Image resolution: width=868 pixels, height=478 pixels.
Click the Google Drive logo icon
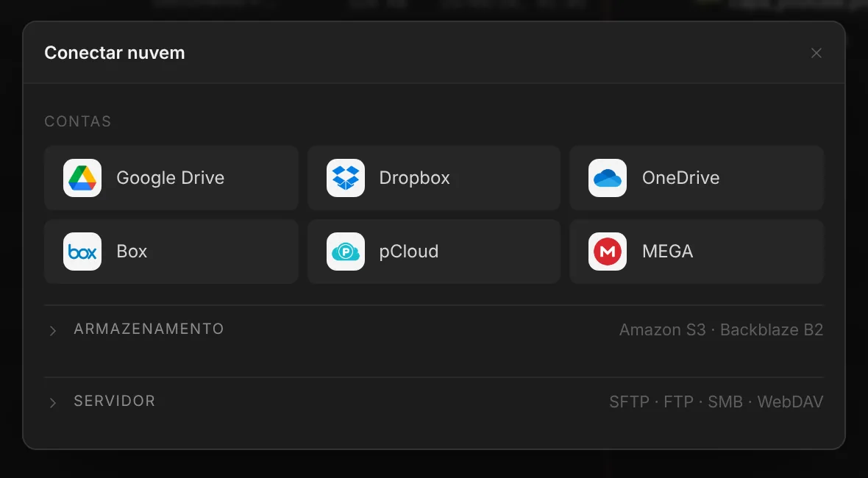[x=82, y=178]
